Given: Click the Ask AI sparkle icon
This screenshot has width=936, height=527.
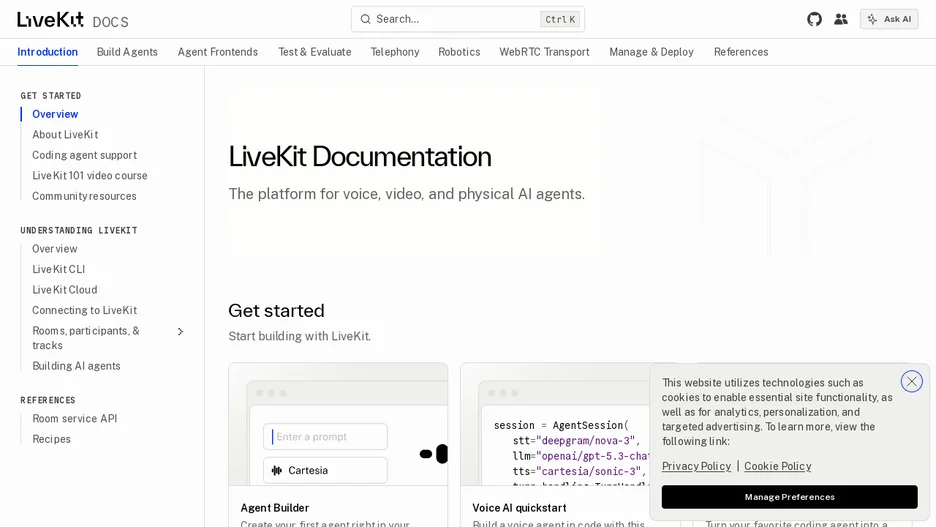Looking at the screenshot, I should [872, 19].
